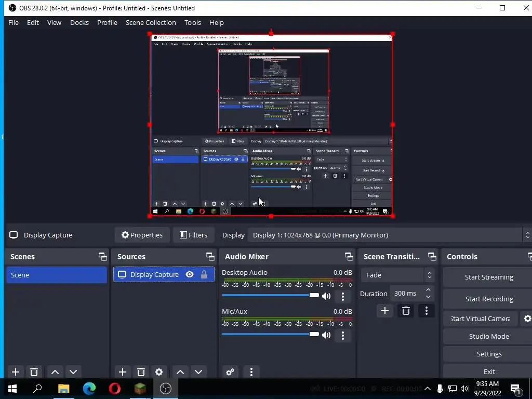Viewport: 532px width, 399px height.
Task: Undock the Scenes panel
Action: [x=102, y=257]
